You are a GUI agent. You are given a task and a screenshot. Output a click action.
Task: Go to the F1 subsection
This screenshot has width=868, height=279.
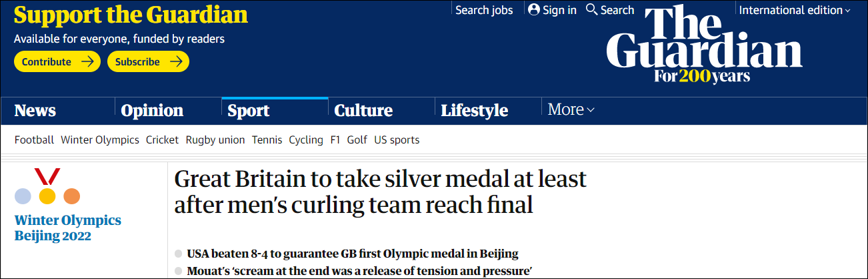[335, 140]
